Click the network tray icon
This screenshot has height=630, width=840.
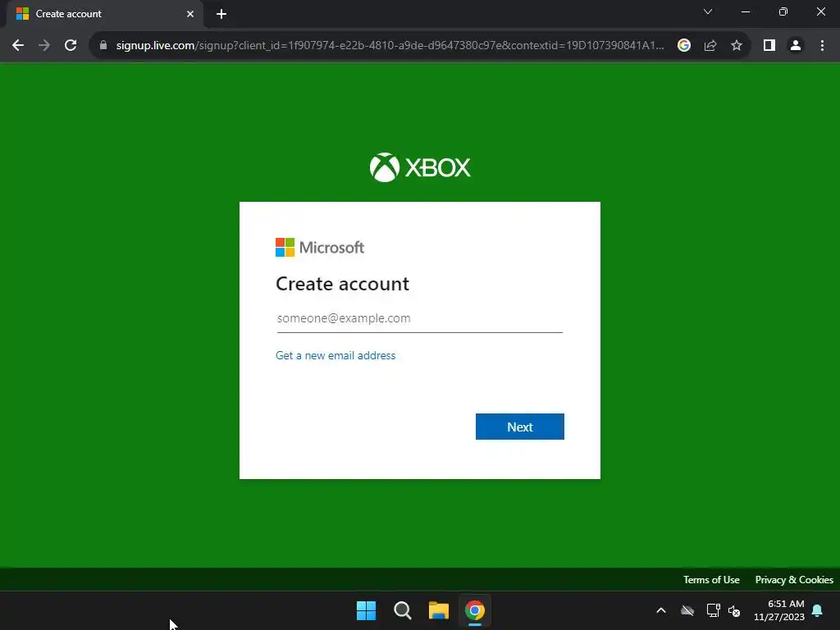coord(713,610)
